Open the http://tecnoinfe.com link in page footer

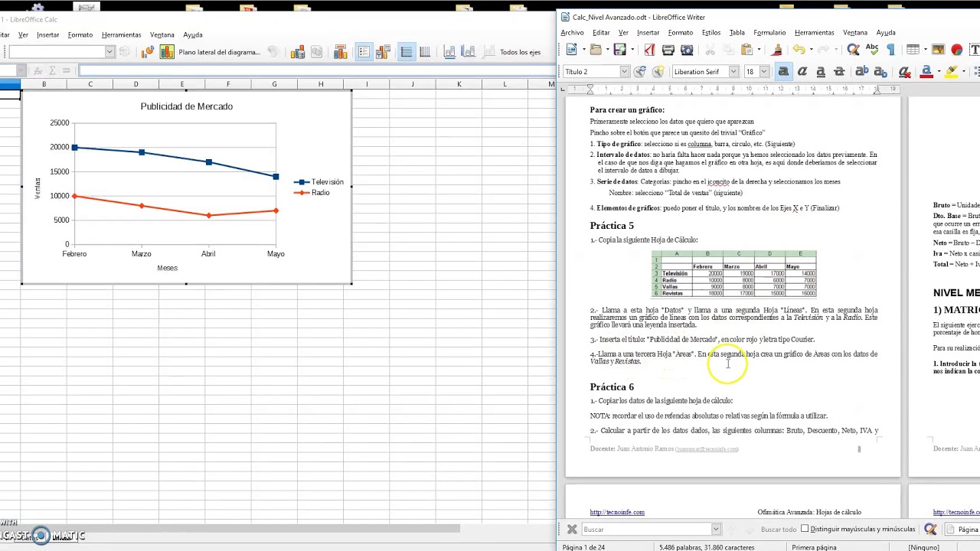[x=617, y=513]
